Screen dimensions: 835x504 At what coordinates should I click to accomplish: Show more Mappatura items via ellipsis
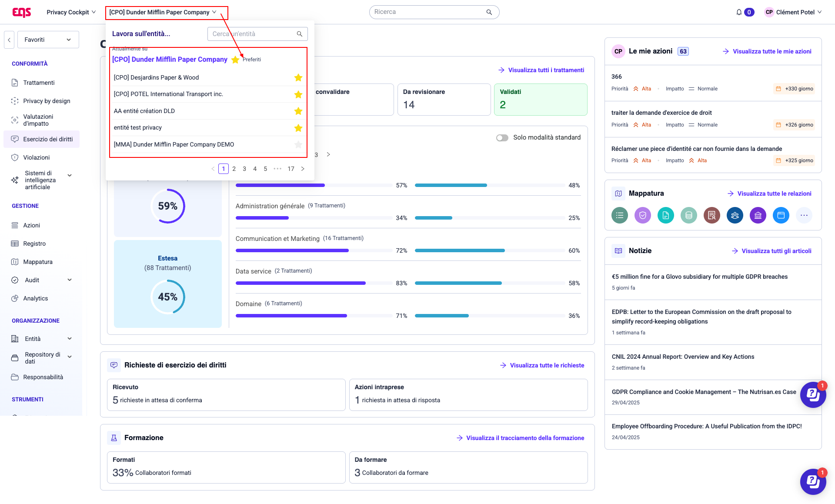pos(804,215)
